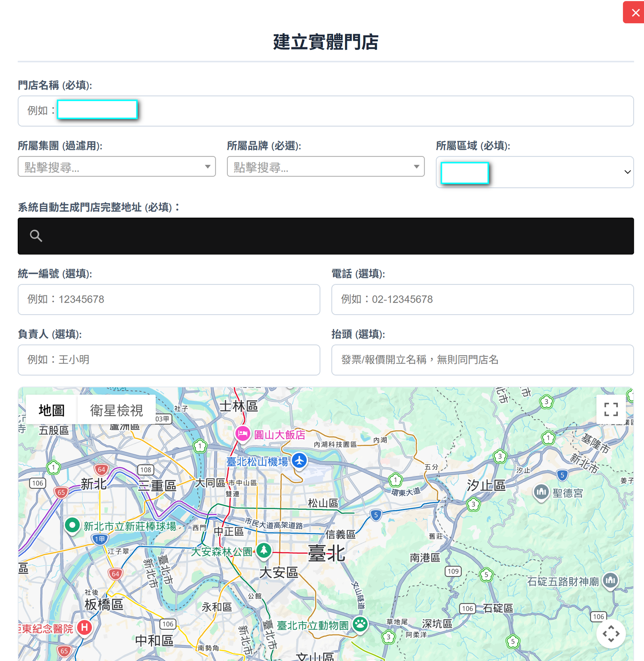
Task: Open the 所屬品牌 search dropdown
Action: coord(326,167)
